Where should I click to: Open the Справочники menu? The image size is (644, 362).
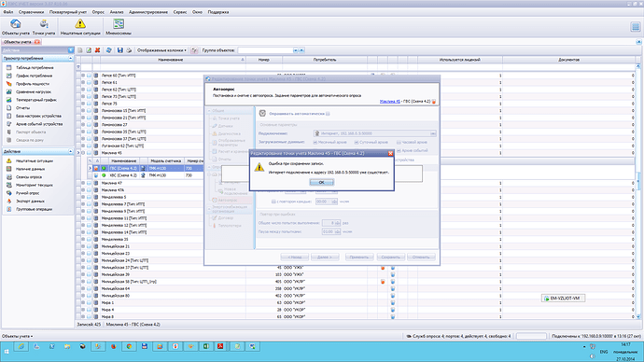point(31,12)
